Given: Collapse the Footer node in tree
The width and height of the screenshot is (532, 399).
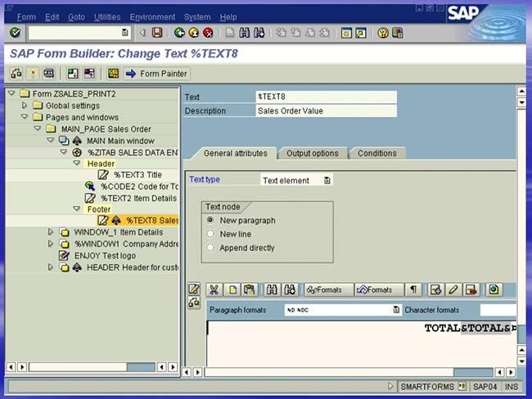Looking at the screenshot, I should click(77, 208).
